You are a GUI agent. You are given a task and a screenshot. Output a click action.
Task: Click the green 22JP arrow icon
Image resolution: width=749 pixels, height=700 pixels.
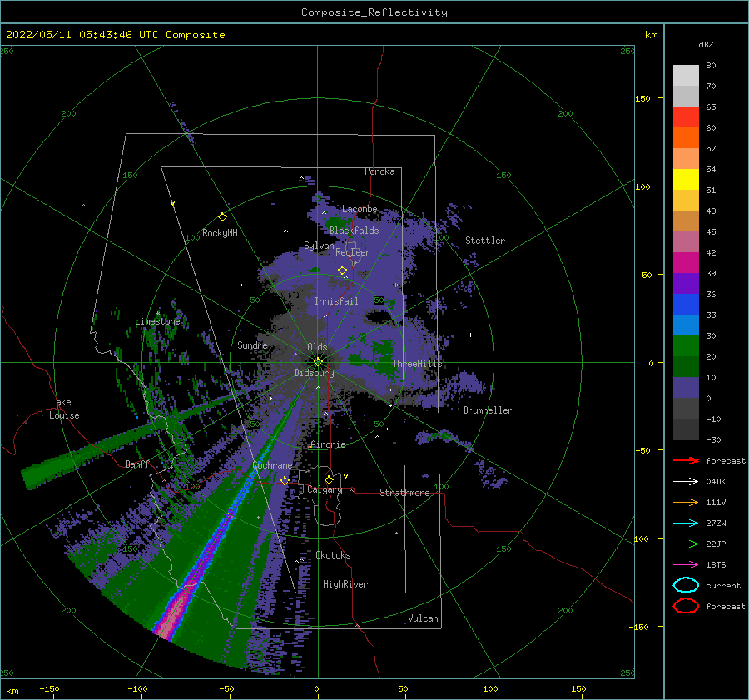click(686, 544)
